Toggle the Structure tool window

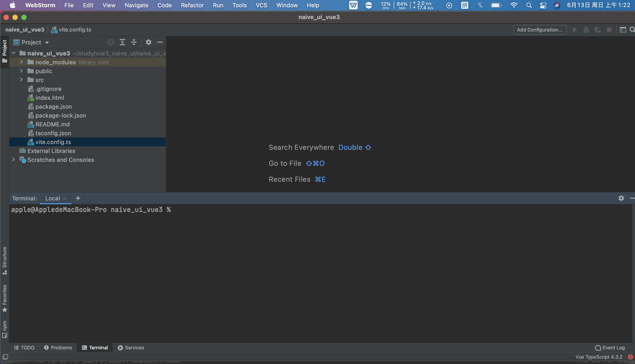click(4, 260)
